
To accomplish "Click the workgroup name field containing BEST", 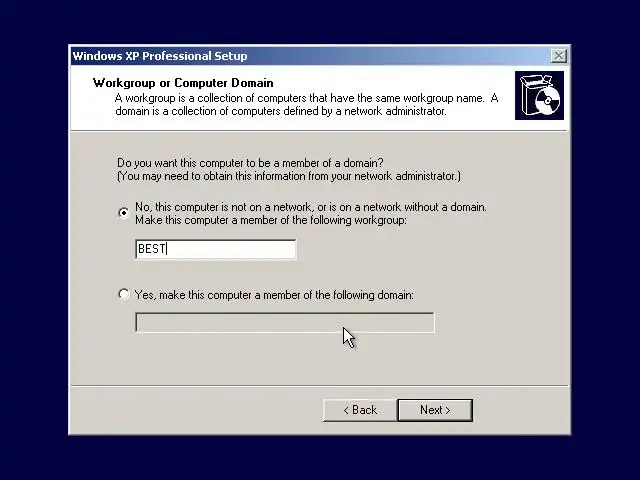I will tap(216, 249).
